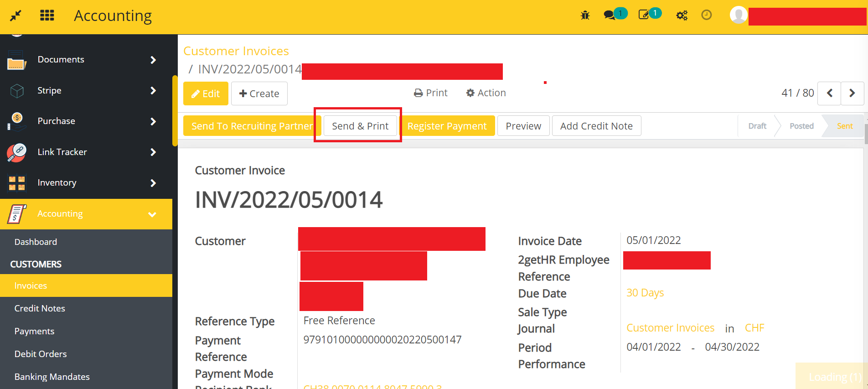Open Payments in the Customers menu
868x389 pixels.
click(x=34, y=331)
